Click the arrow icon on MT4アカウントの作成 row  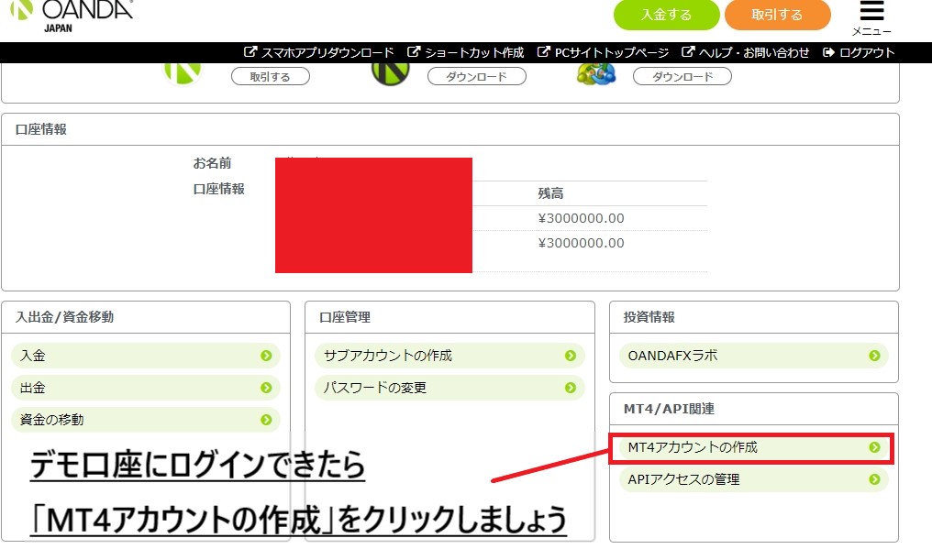tap(874, 447)
